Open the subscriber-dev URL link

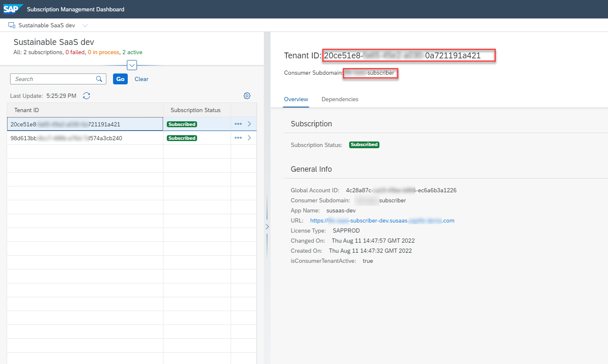(x=382, y=220)
